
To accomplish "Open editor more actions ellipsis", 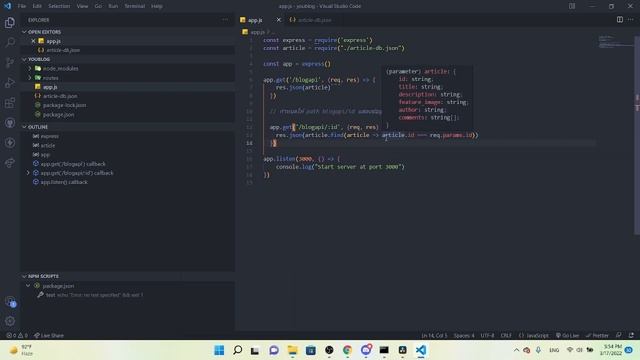I will [631, 20].
